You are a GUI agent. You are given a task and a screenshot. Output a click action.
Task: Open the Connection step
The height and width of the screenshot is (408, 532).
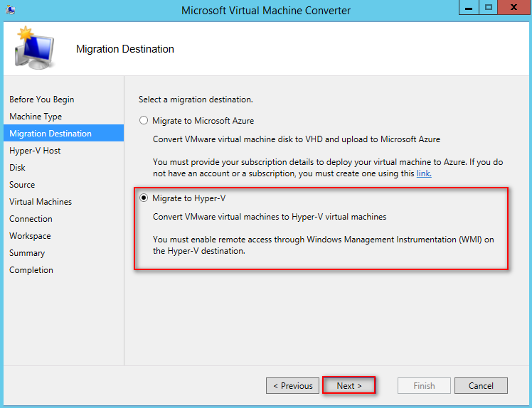click(31, 219)
